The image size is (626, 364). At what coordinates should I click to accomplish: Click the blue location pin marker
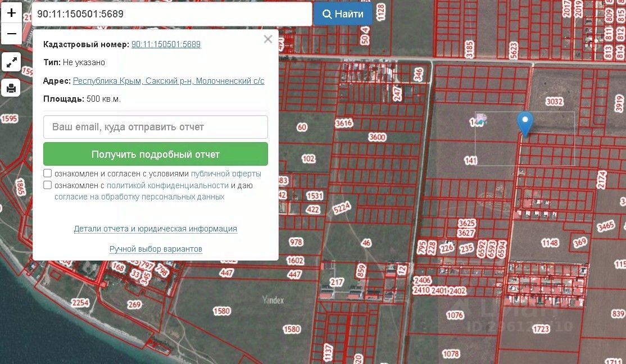525,124
